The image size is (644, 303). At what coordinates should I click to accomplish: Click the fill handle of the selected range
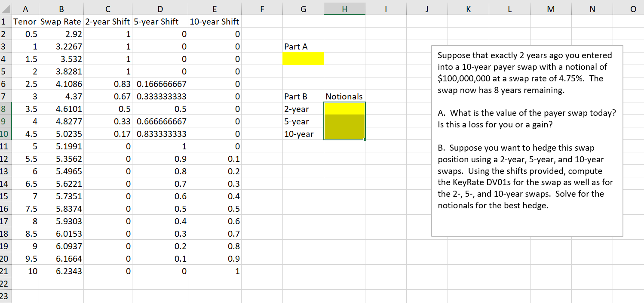click(365, 140)
